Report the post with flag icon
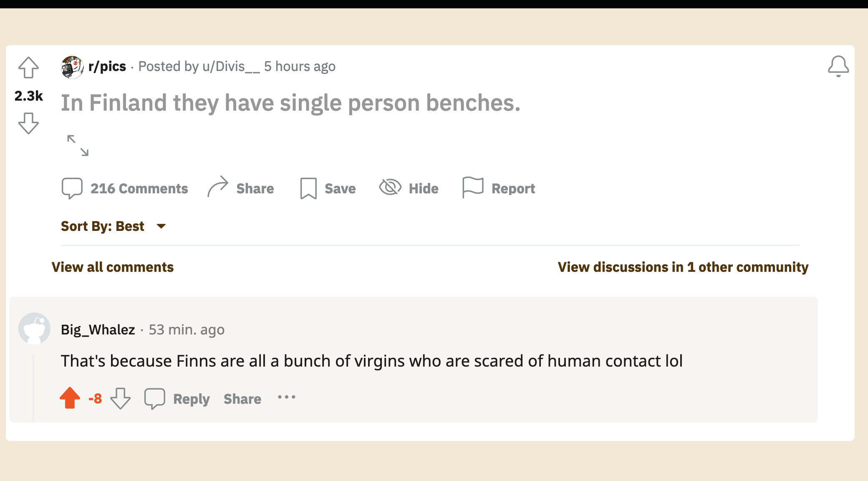The image size is (868, 481). tap(499, 188)
